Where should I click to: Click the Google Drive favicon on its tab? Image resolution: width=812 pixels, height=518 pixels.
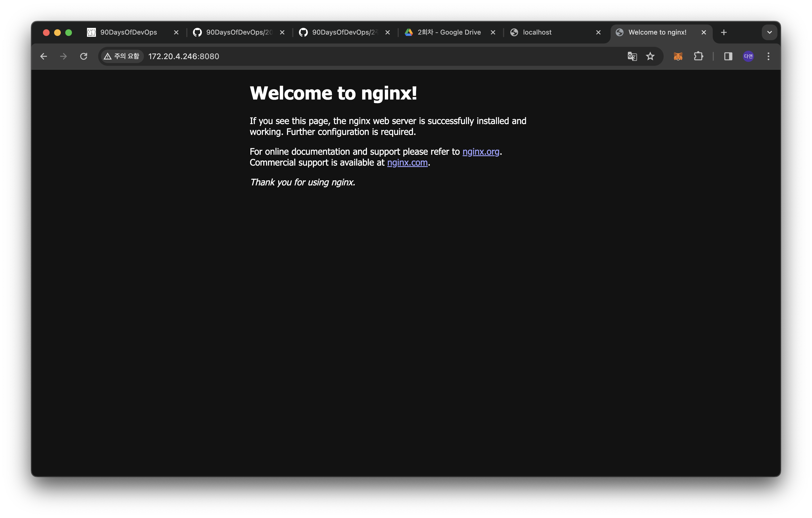[409, 32]
